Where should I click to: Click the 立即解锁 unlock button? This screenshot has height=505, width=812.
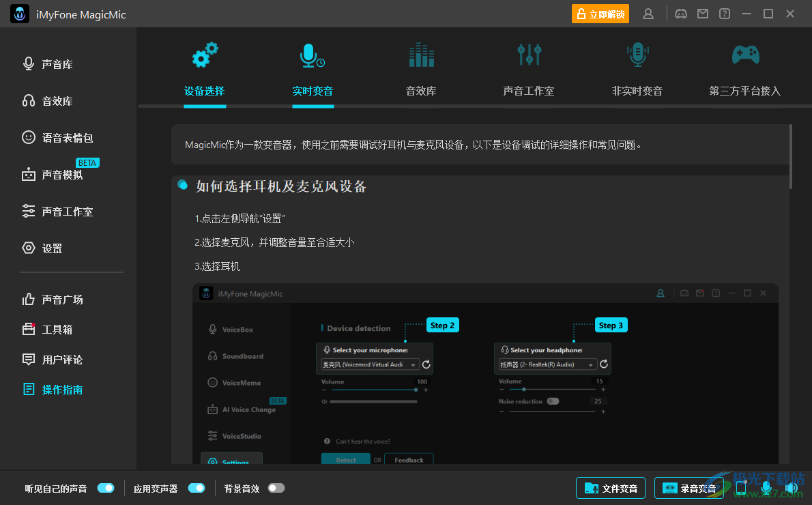(600, 14)
